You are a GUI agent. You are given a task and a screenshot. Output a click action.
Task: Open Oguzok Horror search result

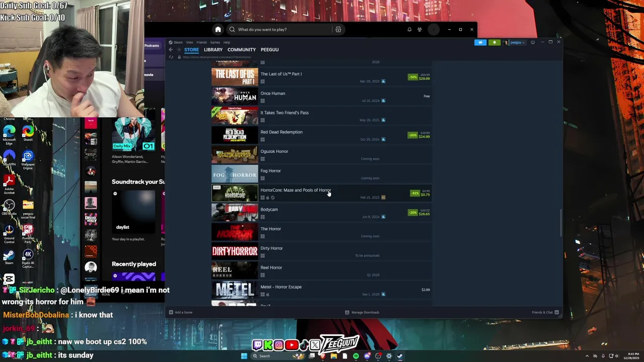[321, 154]
